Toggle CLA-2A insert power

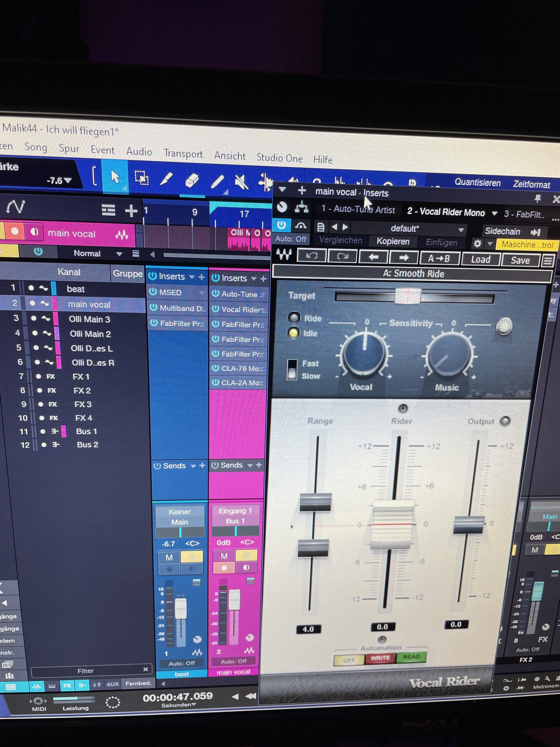click(215, 382)
